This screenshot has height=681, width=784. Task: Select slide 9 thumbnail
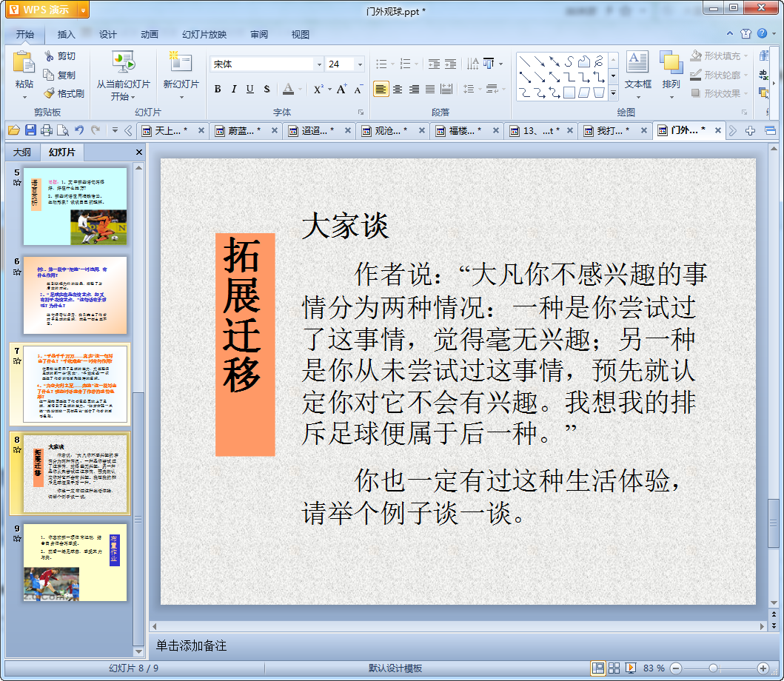75,563
